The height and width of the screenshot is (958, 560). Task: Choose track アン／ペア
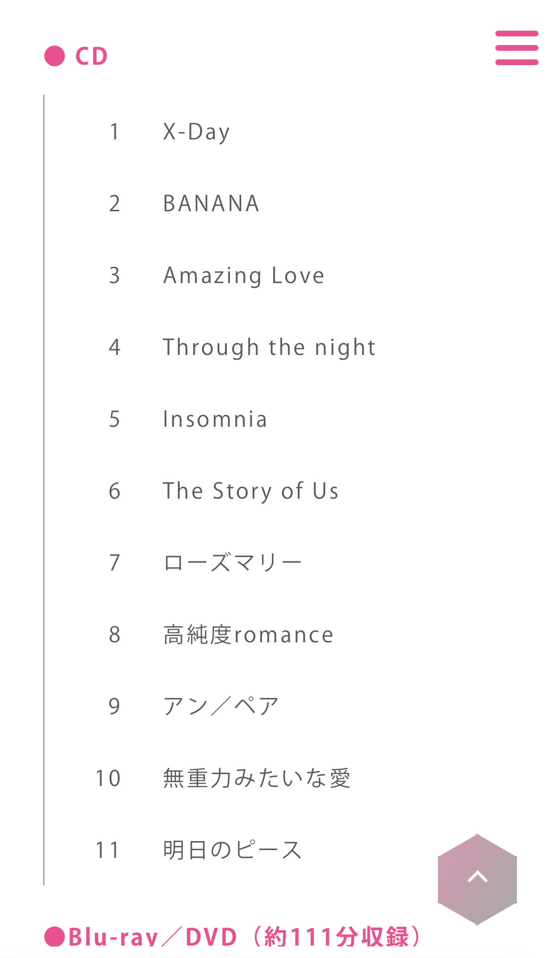pos(221,707)
